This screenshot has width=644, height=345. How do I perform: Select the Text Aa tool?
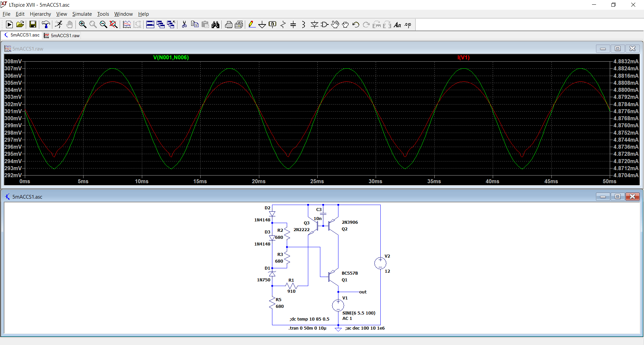tap(397, 24)
